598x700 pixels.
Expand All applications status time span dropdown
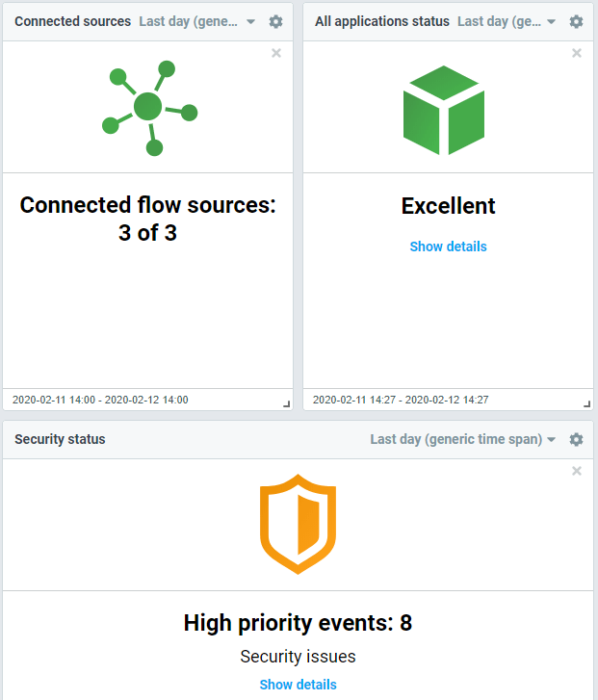[x=507, y=21]
